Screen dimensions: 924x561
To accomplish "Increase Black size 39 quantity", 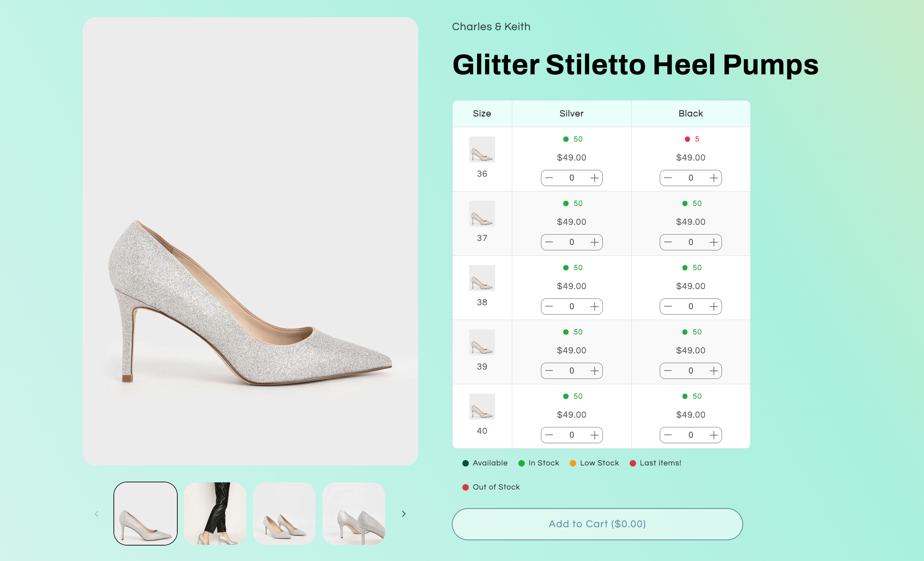I will [714, 371].
